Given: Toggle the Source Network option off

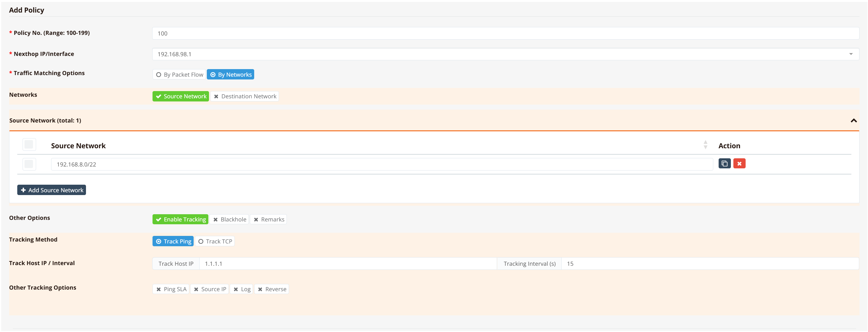Looking at the screenshot, I should (x=181, y=96).
